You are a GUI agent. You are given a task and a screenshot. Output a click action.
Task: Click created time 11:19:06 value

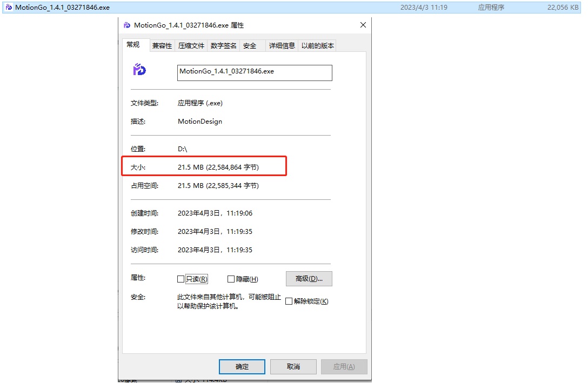point(215,213)
